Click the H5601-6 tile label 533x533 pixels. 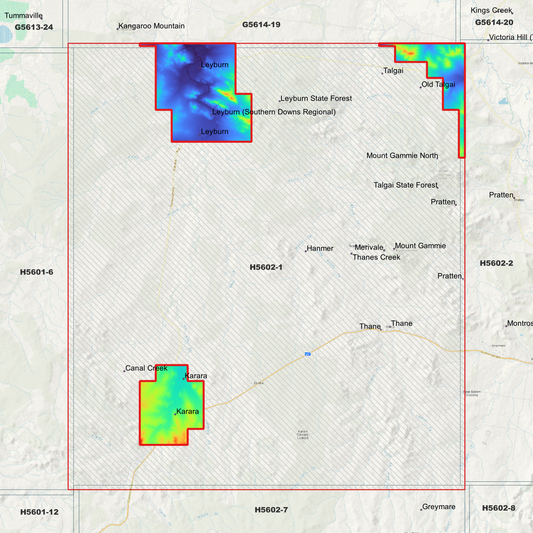(36, 272)
